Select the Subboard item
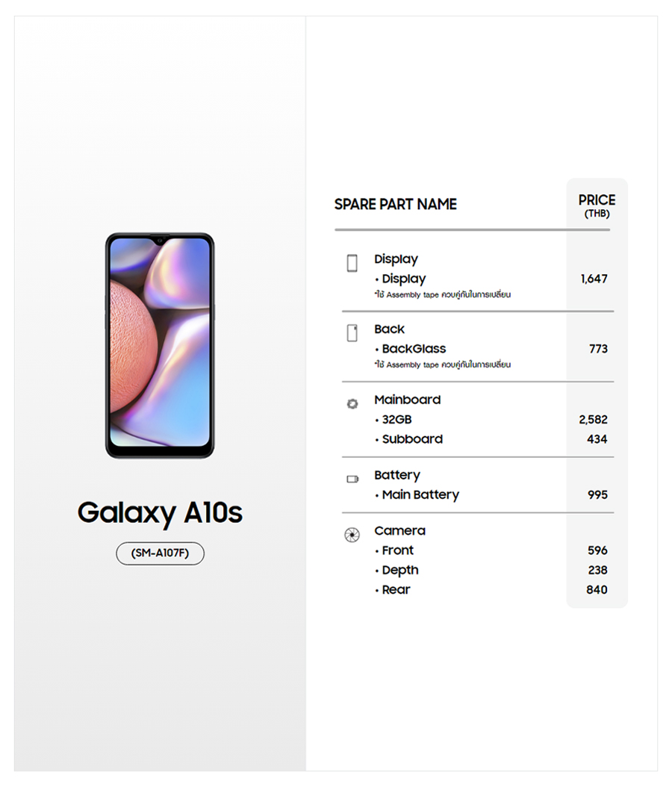The image size is (672, 794). 412,439
